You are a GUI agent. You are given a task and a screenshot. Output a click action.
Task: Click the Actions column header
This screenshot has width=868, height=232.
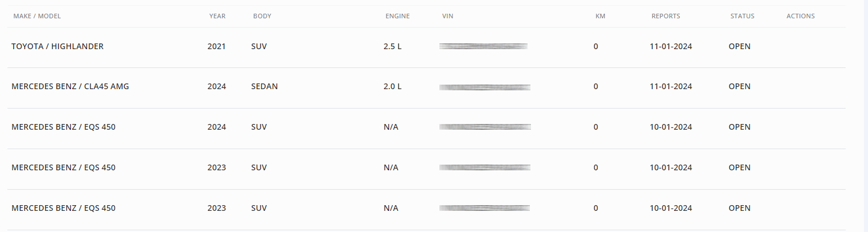pos(800,16)
